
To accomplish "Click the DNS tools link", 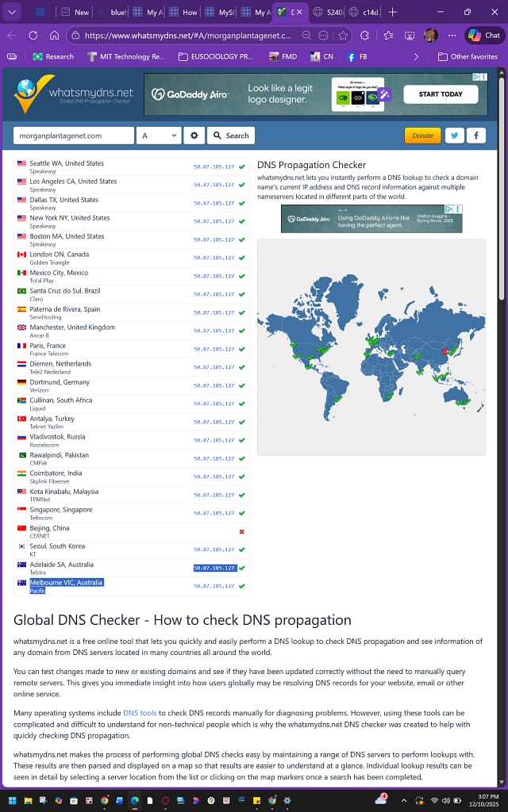I will (x=139, y=713).
